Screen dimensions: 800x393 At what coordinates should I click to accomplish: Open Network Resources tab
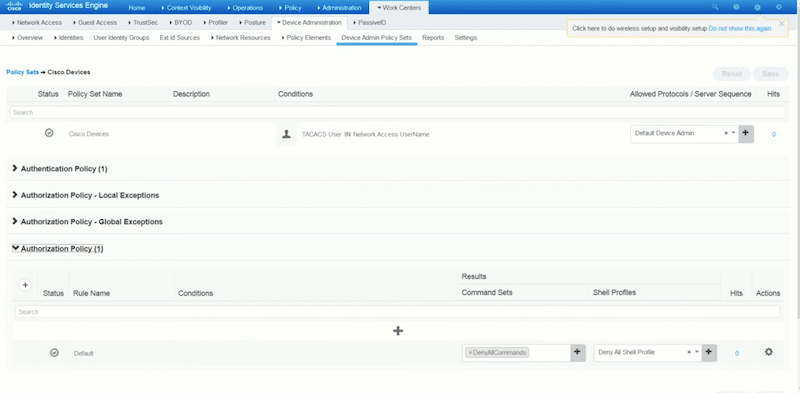pyautogui.click(x=240, y=38)
